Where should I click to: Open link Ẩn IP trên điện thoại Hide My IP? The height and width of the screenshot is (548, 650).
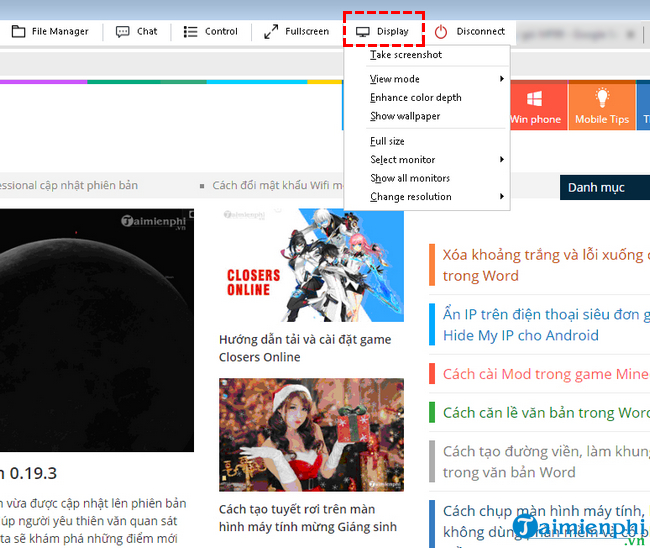pos(546,325)
